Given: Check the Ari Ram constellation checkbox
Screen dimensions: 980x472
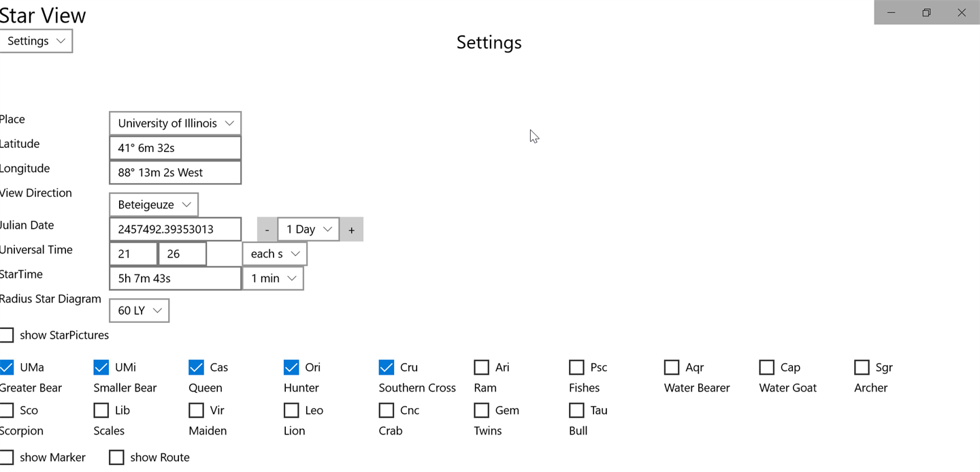Looking at the screenshot, I should (x=481, y=368).
